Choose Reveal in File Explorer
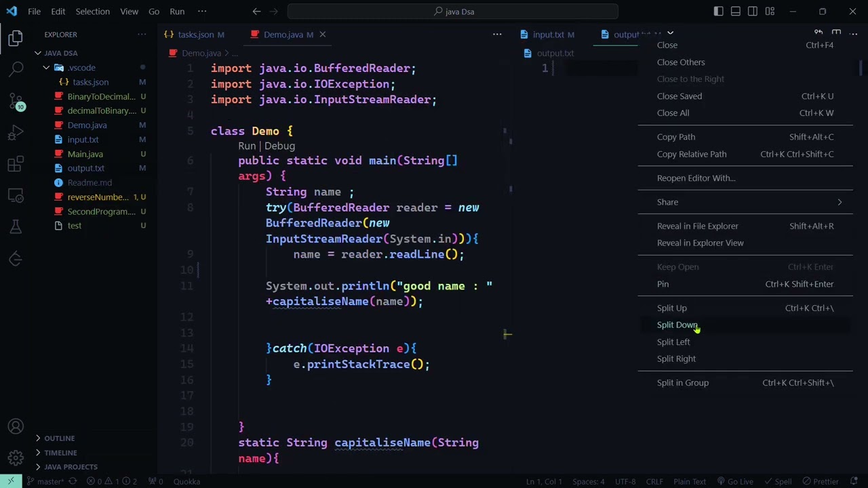 click(745, 226)
